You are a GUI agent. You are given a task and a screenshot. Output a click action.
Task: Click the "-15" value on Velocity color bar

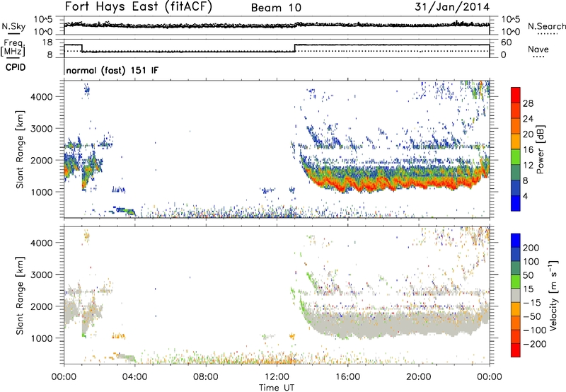(532, 303)
